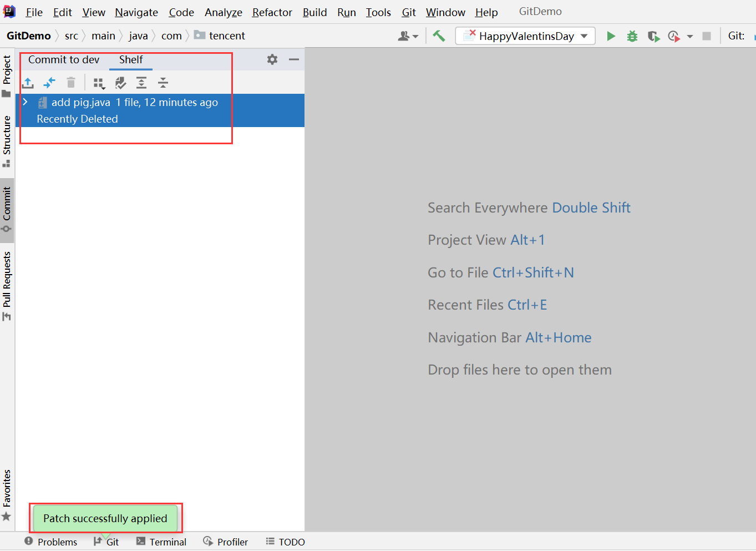Open the Git menu in menu bar
Image resolution: width=756 pixels, height=551 pixels.
tap(409, 12)
